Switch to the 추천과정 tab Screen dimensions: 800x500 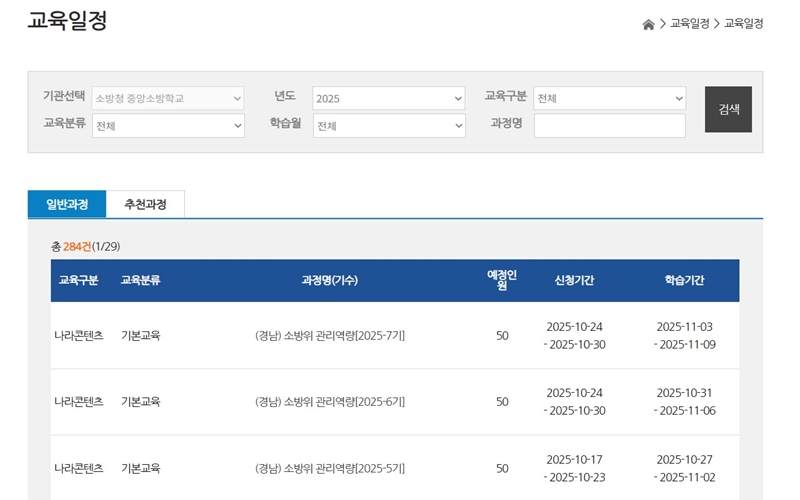tap(145, 204)
